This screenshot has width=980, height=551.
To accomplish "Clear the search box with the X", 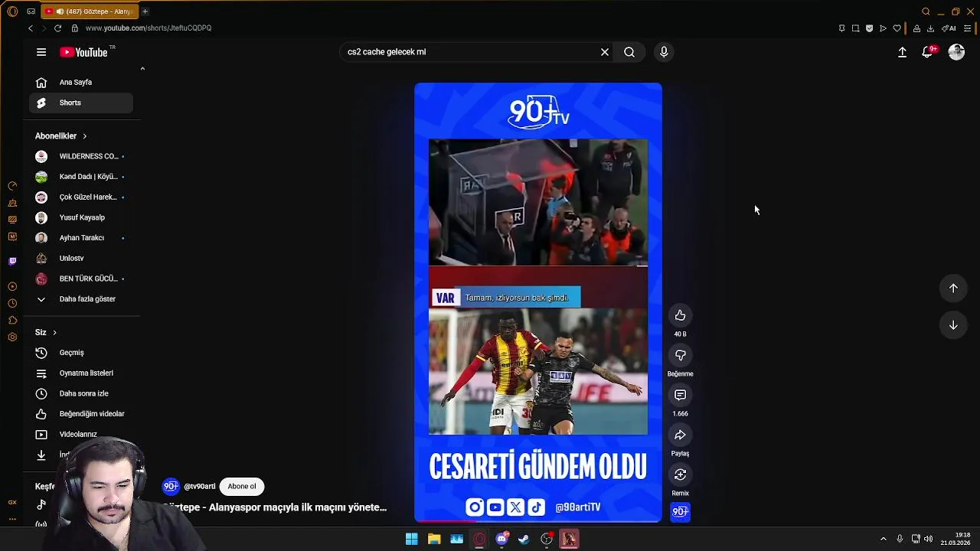I will pos(605,52).
